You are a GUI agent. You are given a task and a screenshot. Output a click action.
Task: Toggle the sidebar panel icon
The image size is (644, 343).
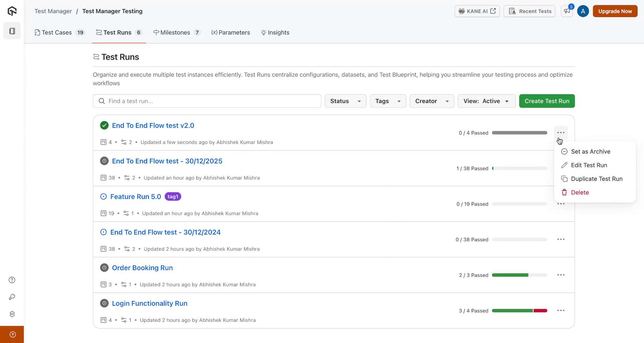tap(12, 31)
